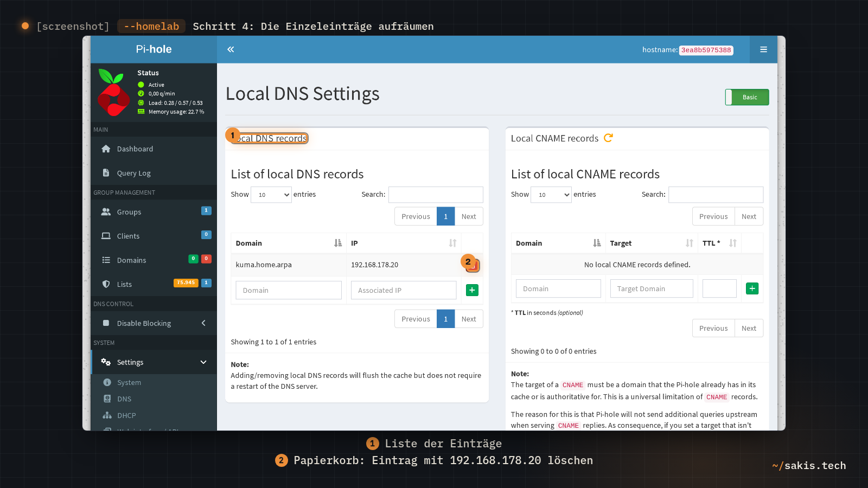Sort DNS records by IP column
The height and width of the screenshot is (488, 868).
point(404,243)
